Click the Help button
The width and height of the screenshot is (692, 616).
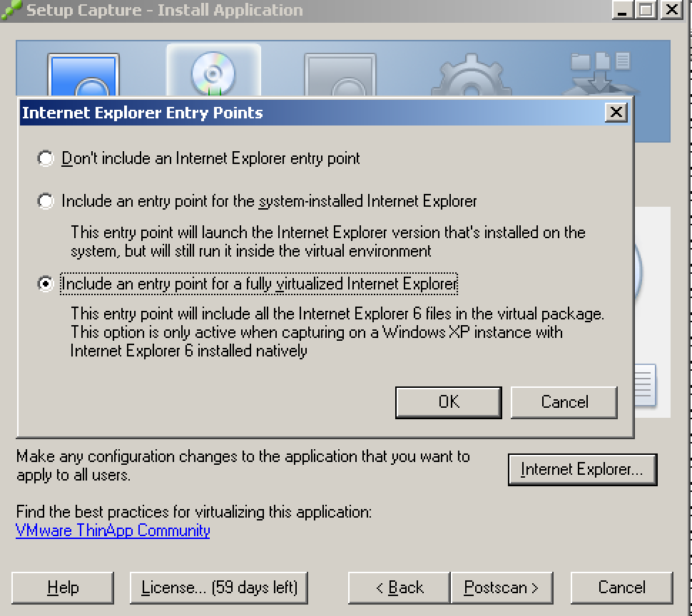point(63,587)
